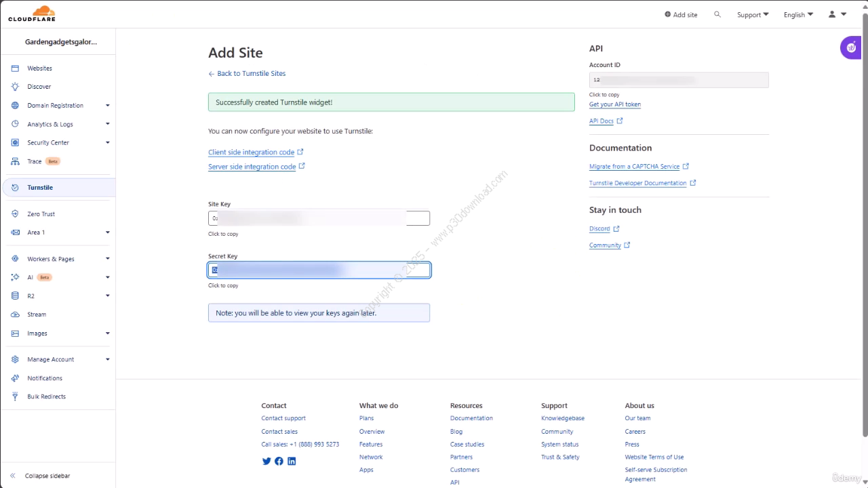Click the Add site plus button
This screenshot has height=488, width=868.
pyautogui.click(x=681, y=14)
